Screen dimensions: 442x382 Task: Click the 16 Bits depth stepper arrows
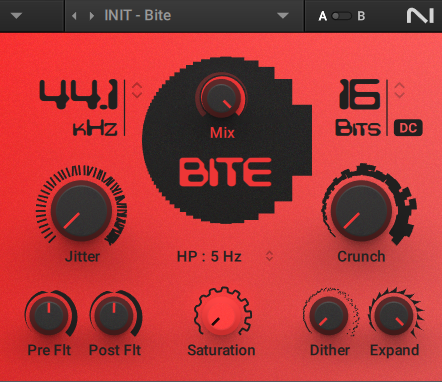(x=399, y=90)
